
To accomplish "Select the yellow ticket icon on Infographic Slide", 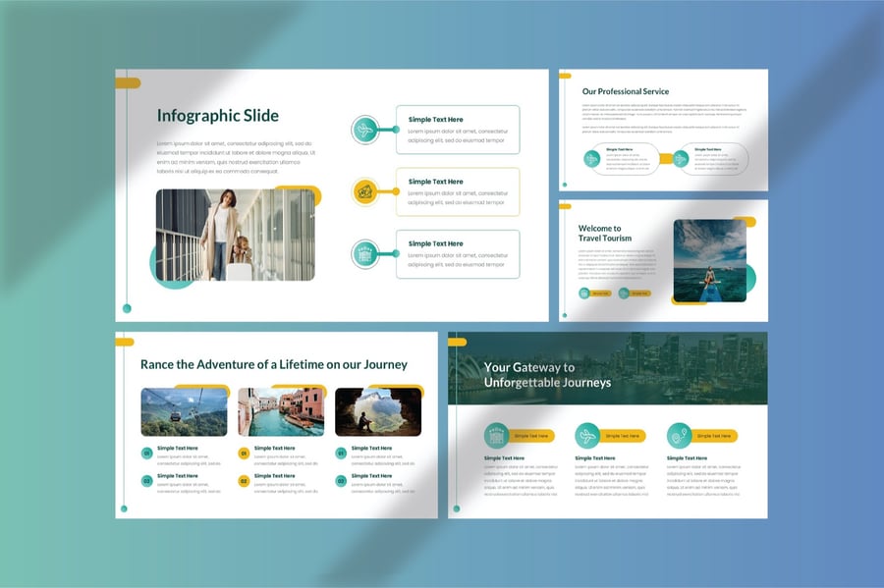I will point(365,191).
